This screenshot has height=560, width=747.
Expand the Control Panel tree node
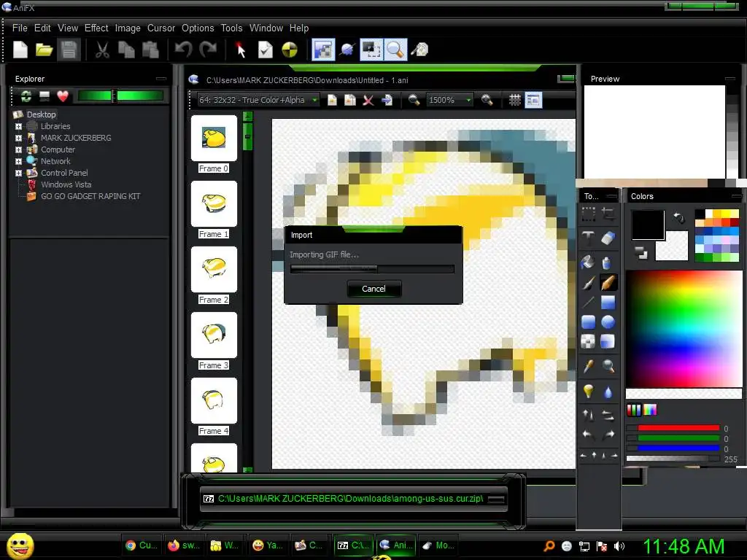coord(18,173)
